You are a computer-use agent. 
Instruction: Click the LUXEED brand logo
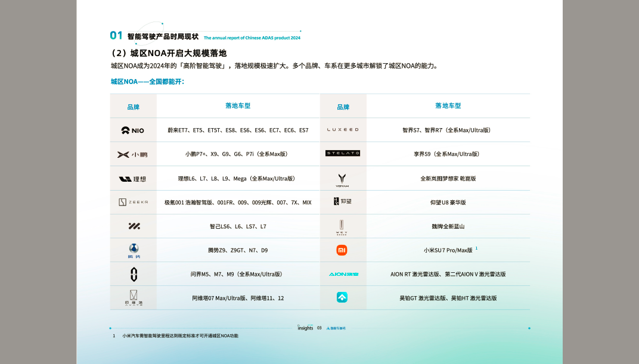(x=343, y=129)
